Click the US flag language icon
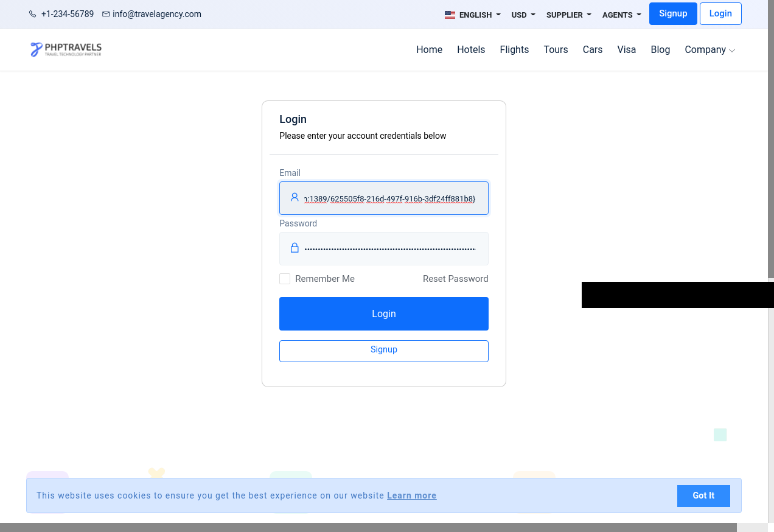The height and width of the screenshot is (532, 774). click(450, 15)
